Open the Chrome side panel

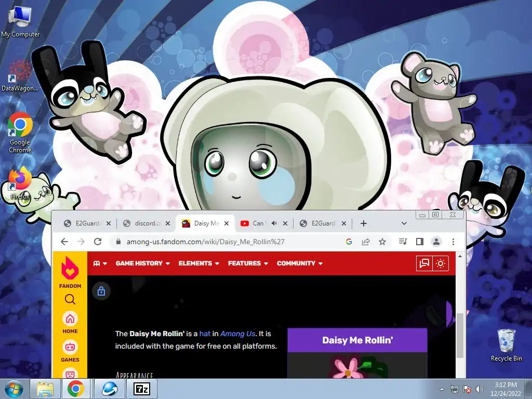coord(420,242)
